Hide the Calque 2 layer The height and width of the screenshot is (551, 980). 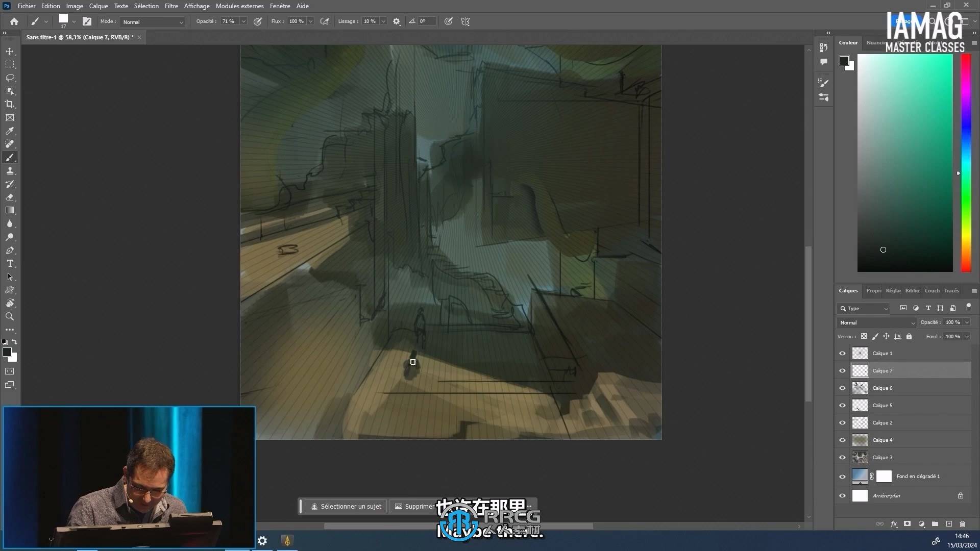[x=842, y=423]
